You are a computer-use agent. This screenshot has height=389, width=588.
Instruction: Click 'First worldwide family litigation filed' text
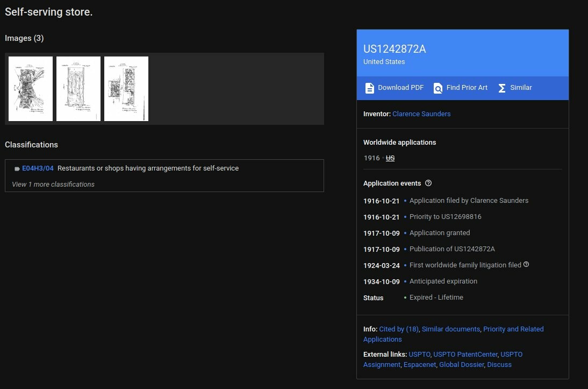click(465, 265)
